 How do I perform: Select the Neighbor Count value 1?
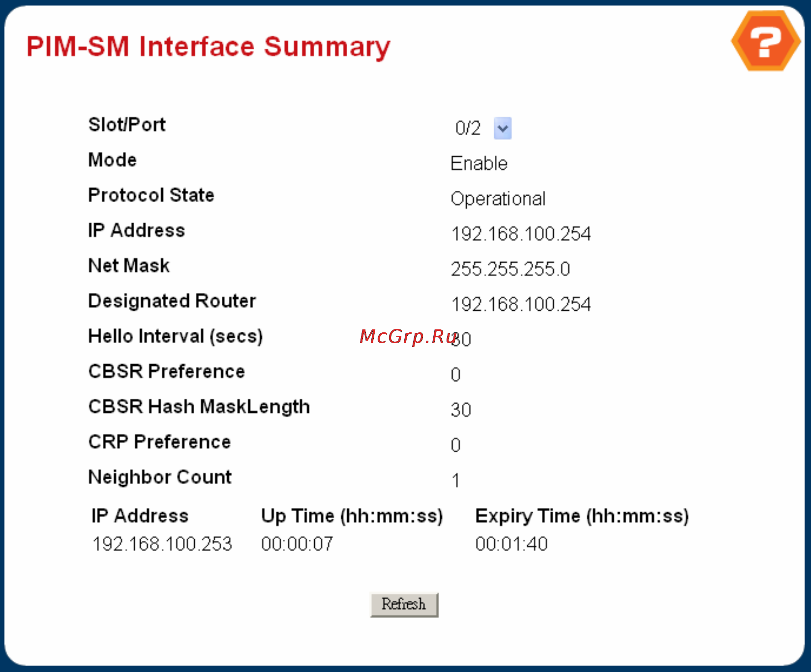click(456, 480)
